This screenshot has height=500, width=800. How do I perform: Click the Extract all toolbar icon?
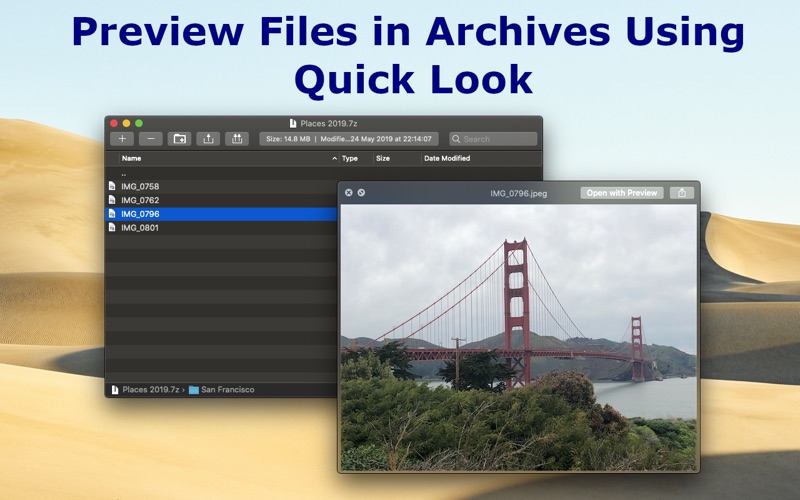(x=237, y=139)
